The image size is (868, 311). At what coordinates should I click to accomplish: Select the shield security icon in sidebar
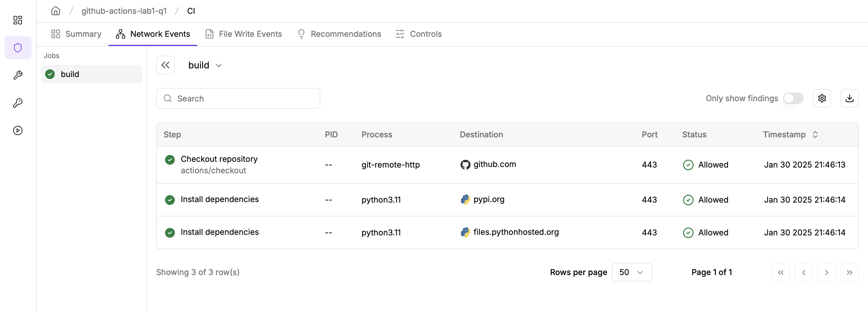[18, 47]
